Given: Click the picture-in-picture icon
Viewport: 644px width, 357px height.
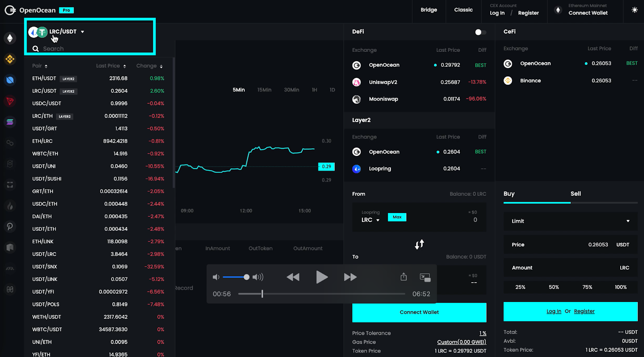Looking at the screenshot, I should click(x=425, y=277).
